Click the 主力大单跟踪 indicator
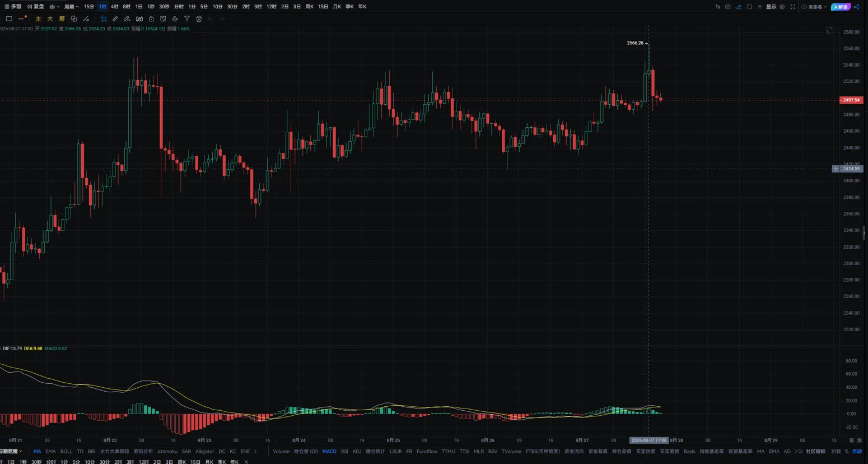 point(114,451)
